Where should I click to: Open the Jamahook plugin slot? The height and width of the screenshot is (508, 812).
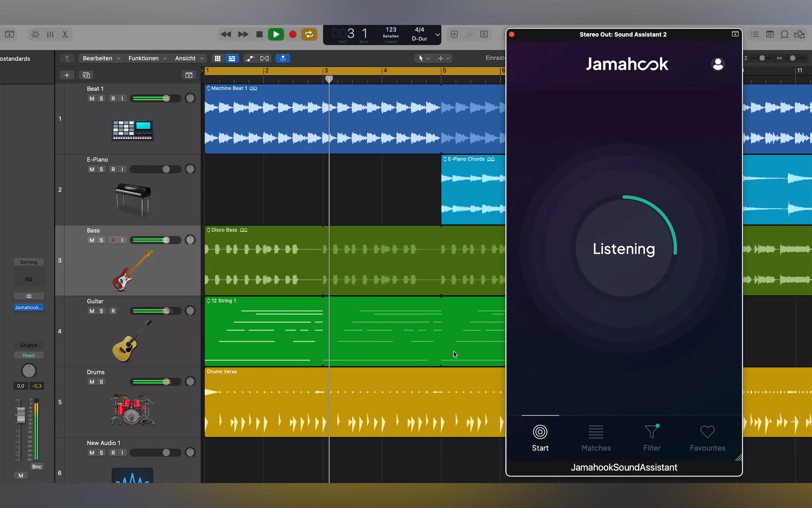[x=28, y=307]
